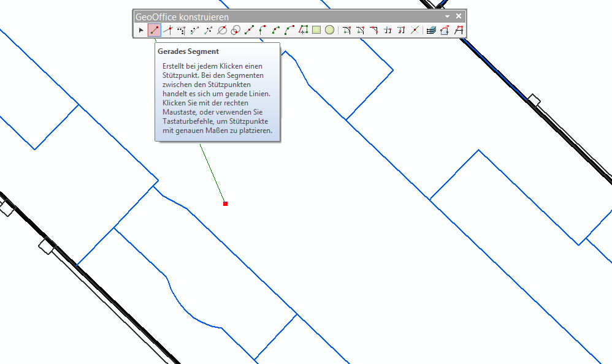Screen dimensions: 612x364
Task: Choose the line with midpoint vertex tool
Action: point(249,29)
